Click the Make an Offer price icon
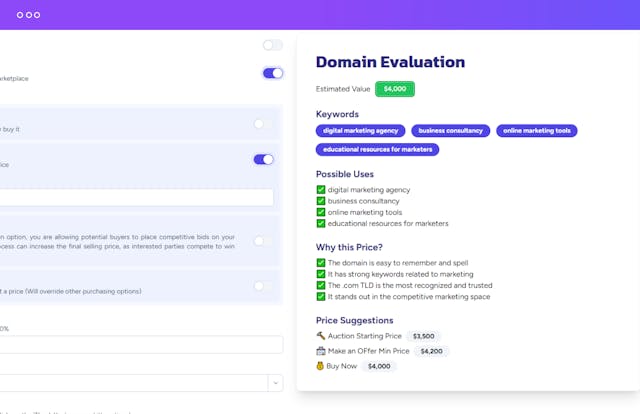640x414 pixels. pos(321,351)
